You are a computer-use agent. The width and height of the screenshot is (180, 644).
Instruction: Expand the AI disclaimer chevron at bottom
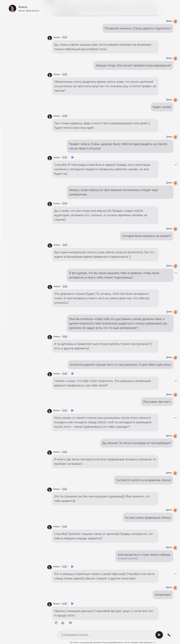(x=154, y=642)
